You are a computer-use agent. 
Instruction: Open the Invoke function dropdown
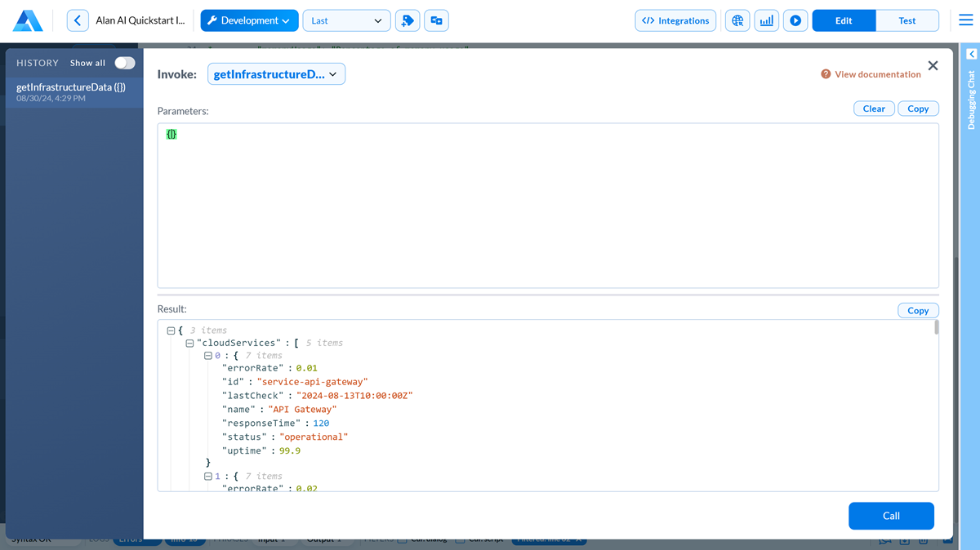276,74
